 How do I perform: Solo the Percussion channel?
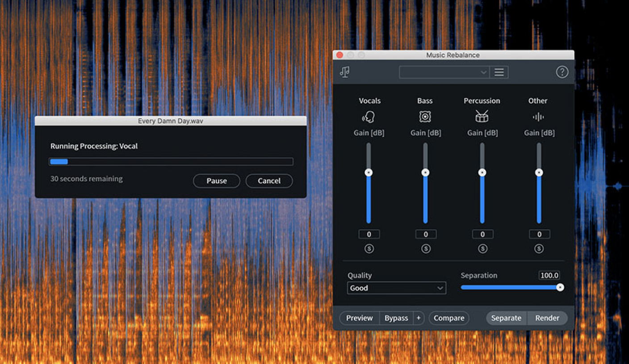482,249
